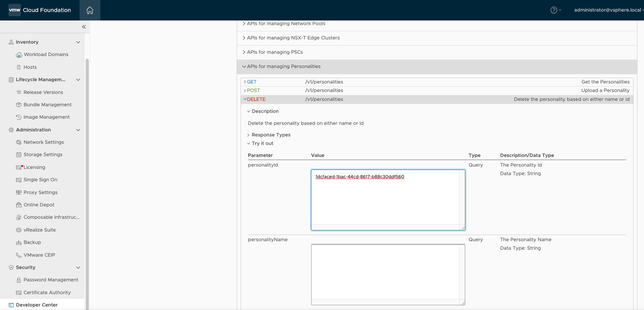Click the Security shield icon
Screen dimensions: 644x310
click(11, 267)
